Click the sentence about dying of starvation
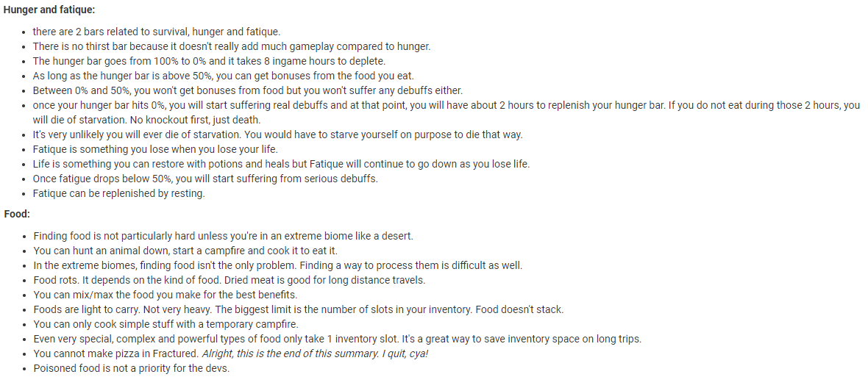Image resolution: width=868 pixels, height=377 pixels. (447, 112)
